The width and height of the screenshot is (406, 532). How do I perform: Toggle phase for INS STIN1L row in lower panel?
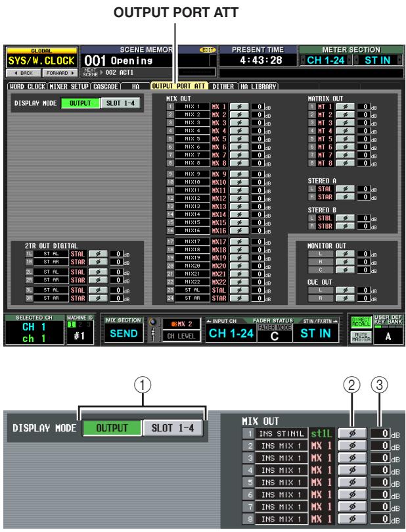click(x=352, y=433)
